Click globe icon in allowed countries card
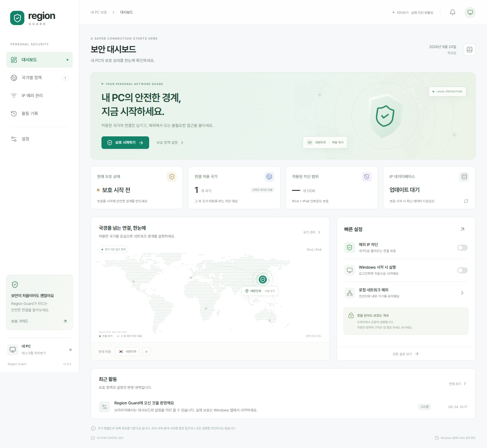Screen dimensions: 487x448 (x=269, y=177)
